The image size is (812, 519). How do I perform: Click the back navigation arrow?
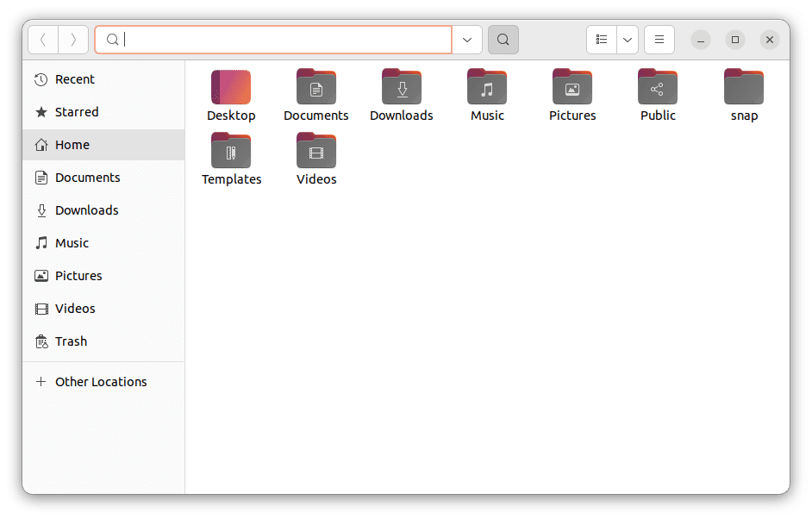[x=42, y=40]
